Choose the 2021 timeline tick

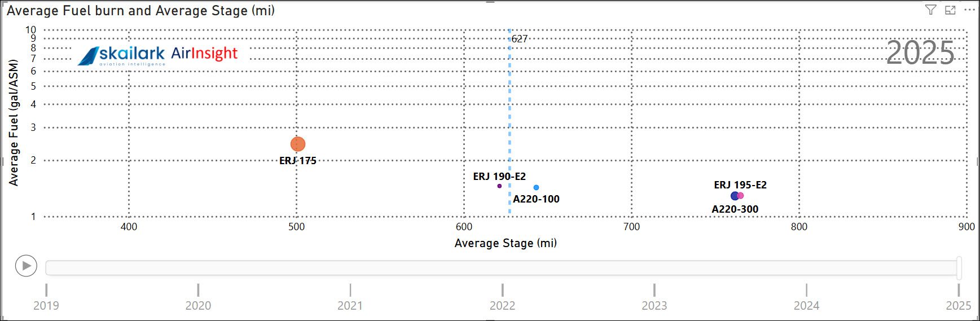point(350,305)
